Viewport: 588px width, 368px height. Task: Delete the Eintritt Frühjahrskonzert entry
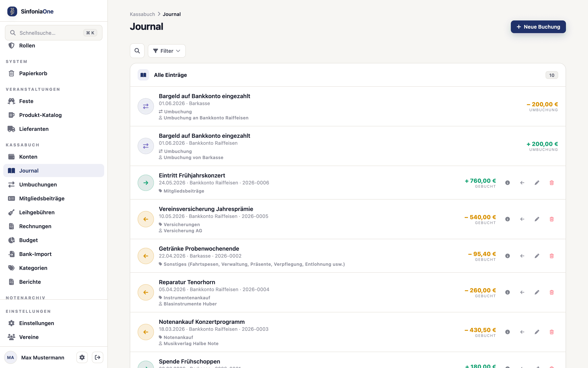pos(551,183)
